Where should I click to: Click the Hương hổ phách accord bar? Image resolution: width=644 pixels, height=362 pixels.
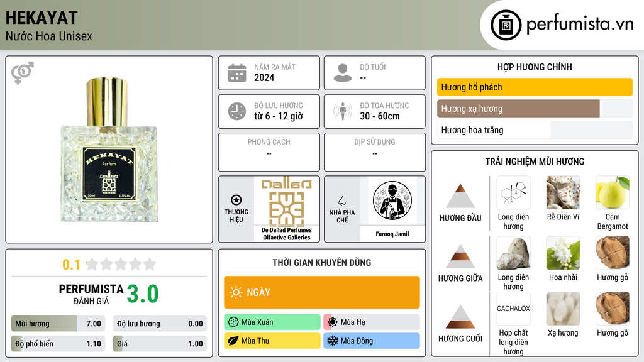pos(535,87)
